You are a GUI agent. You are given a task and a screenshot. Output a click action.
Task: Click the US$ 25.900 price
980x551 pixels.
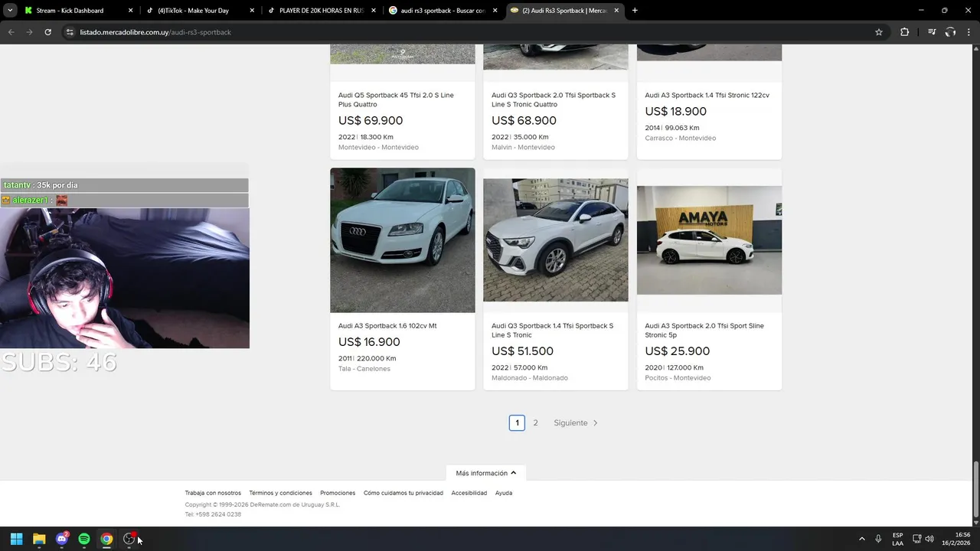(677, 351)
